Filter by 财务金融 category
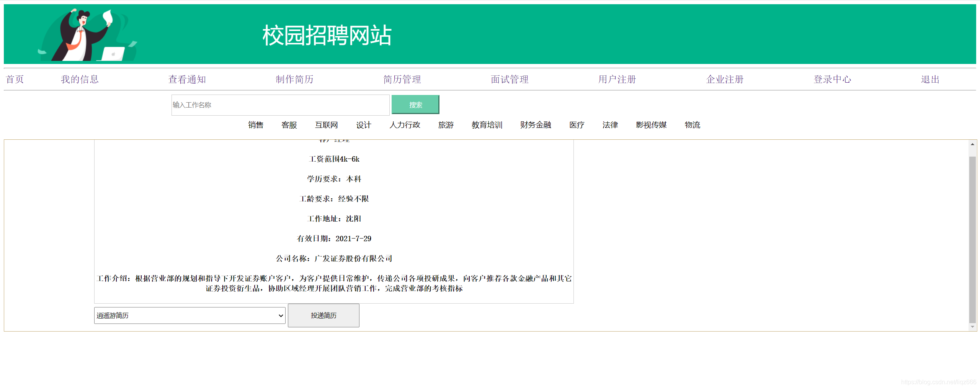The image size is (980, 389). tap(536, 125)
